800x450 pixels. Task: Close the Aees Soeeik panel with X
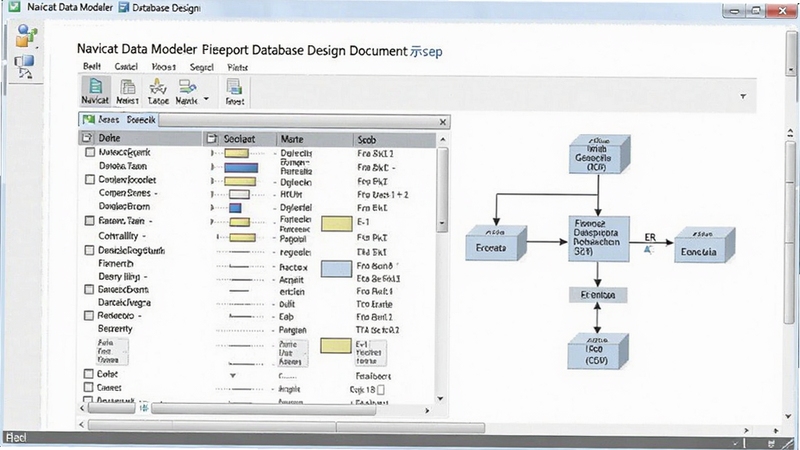[x=443, y=122]
